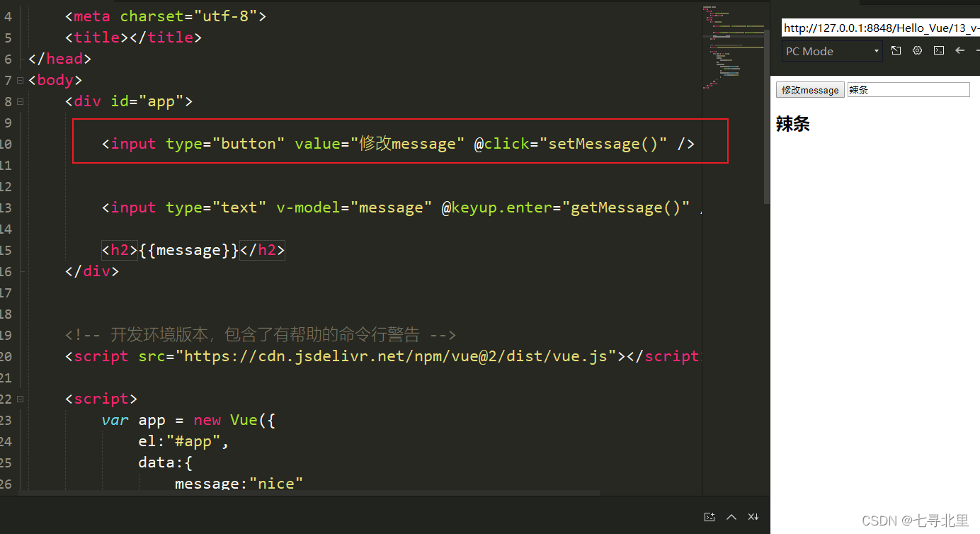Open preview in external browser icon
980x534 pixels.
pyautogui.click(x=896, y=50)
